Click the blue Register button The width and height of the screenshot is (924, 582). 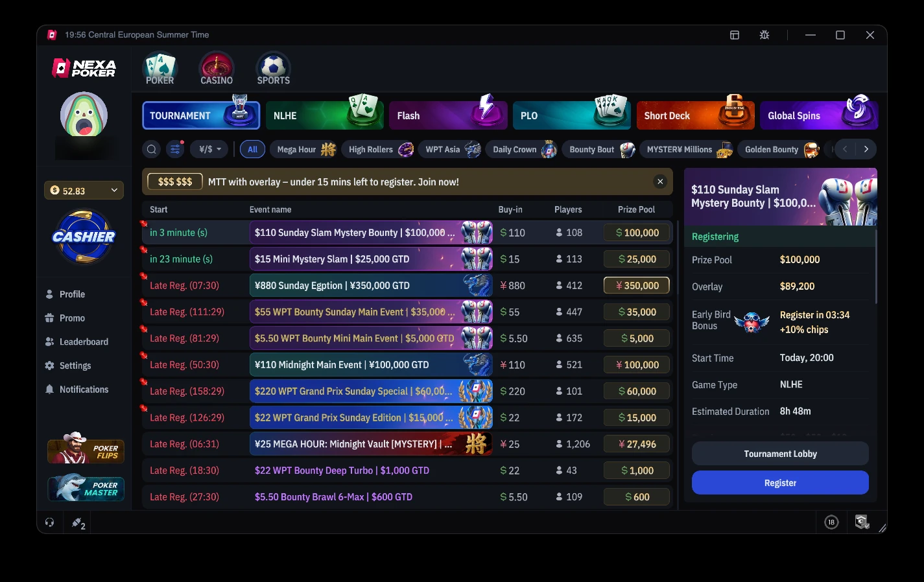point(780,483)
